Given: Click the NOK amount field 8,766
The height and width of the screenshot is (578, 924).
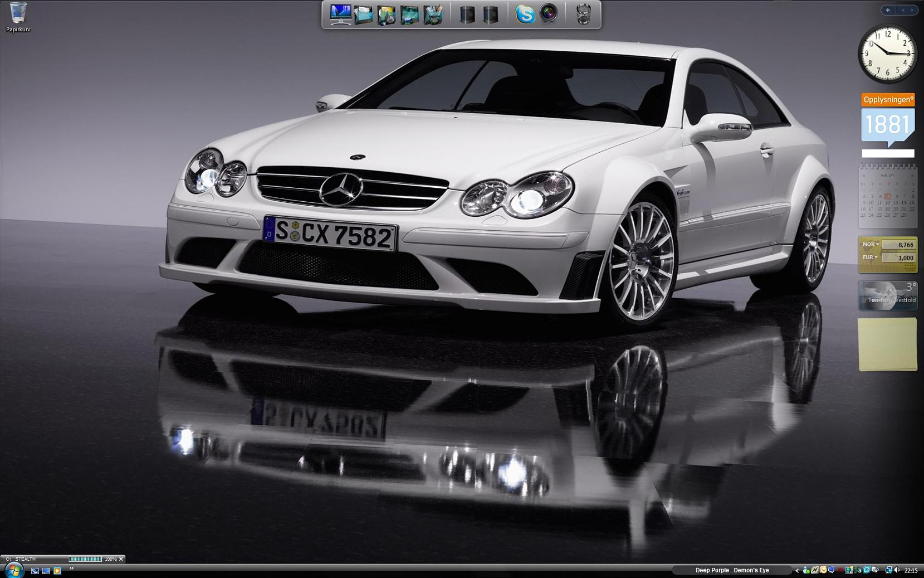Looking at the screenshot, I should click(899, 245).
